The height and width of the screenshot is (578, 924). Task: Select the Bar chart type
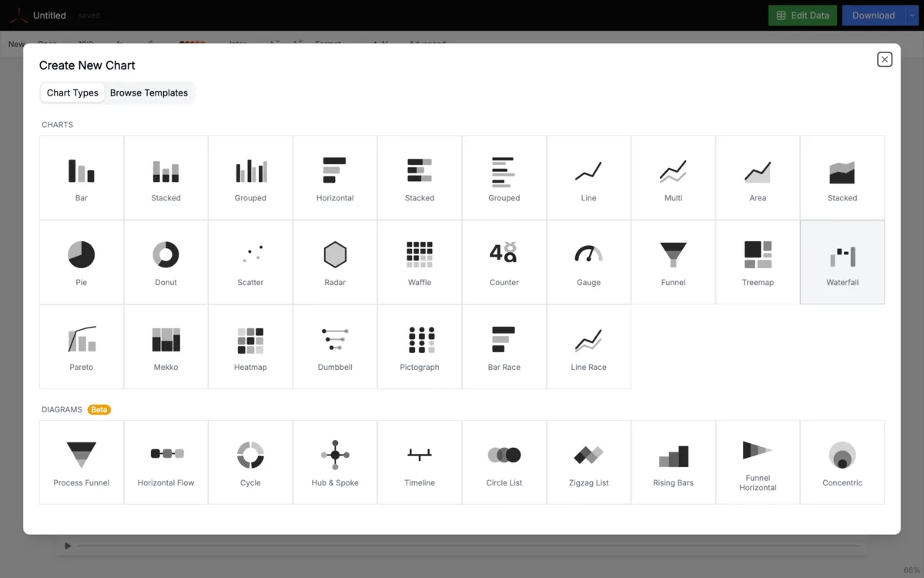click(x=82, y=177)
